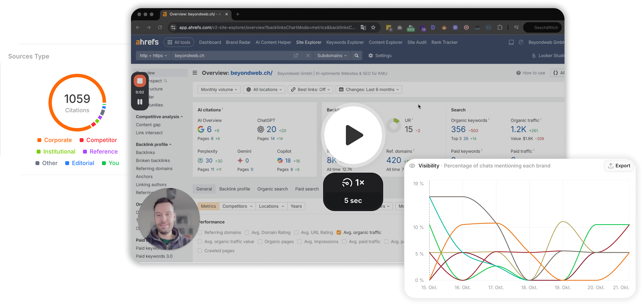
Task: Switch to the Paid search tab
Action: [307, 189]
